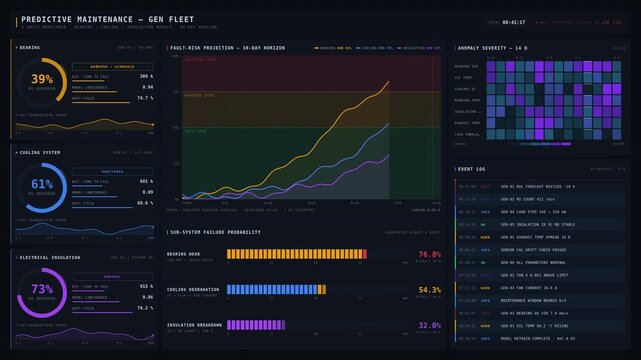
Task: Open event Maintenance window booked
Action: 540,300
